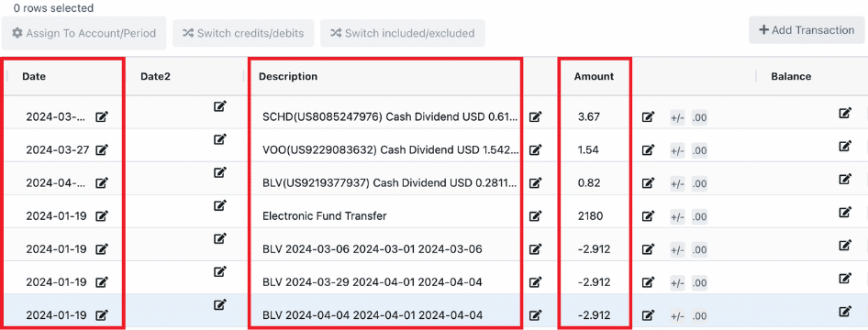
Task: Edit Date2 in SCHD dividend row
Action: tap(220, 106)
